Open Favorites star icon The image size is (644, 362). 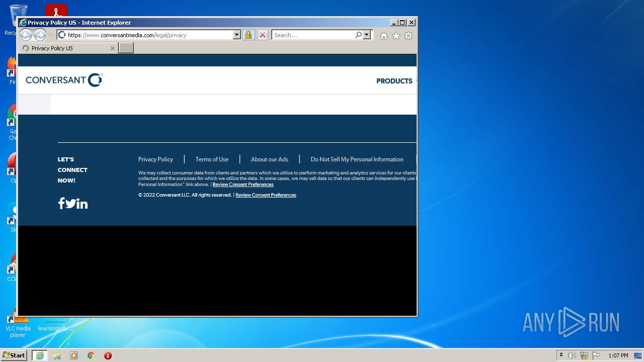396,36
